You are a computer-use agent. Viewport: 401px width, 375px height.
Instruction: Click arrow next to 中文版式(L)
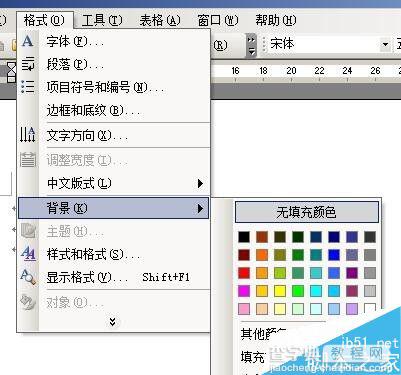tap(200, 183)
